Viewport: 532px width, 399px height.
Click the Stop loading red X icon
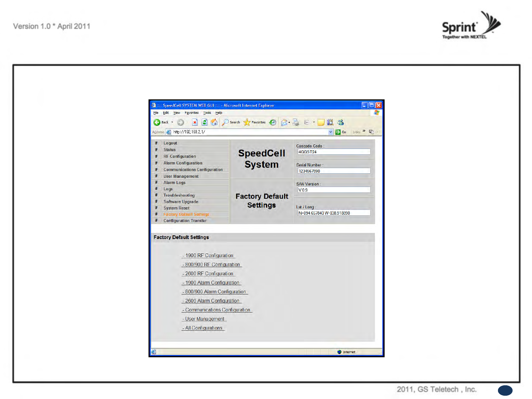tap(195, 122)
